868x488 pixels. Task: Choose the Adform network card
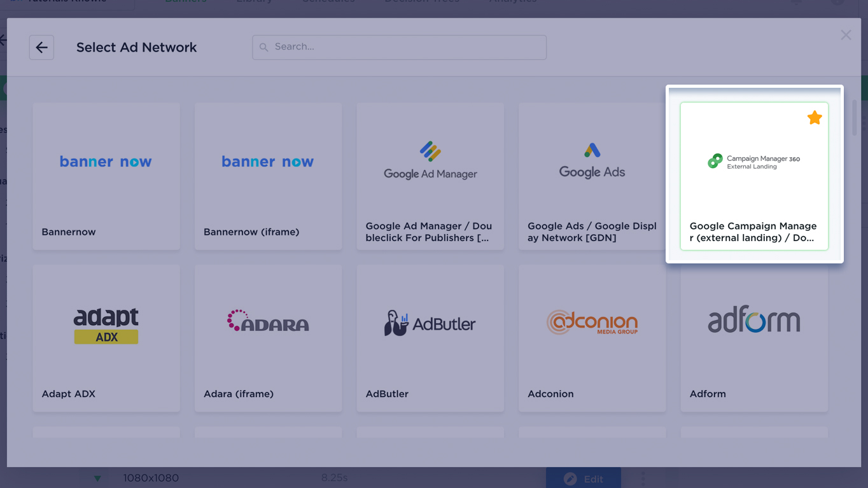coord(754,338)
